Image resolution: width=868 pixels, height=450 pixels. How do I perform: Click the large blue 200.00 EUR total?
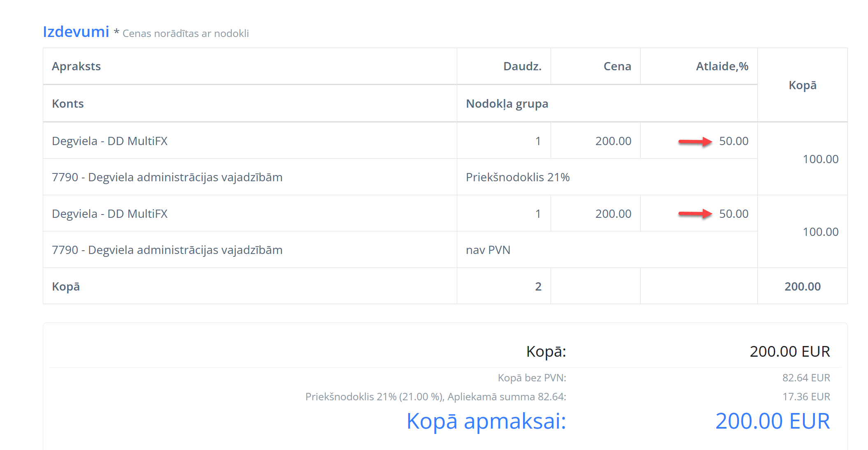pyautogui.click(x=773, y=421)
